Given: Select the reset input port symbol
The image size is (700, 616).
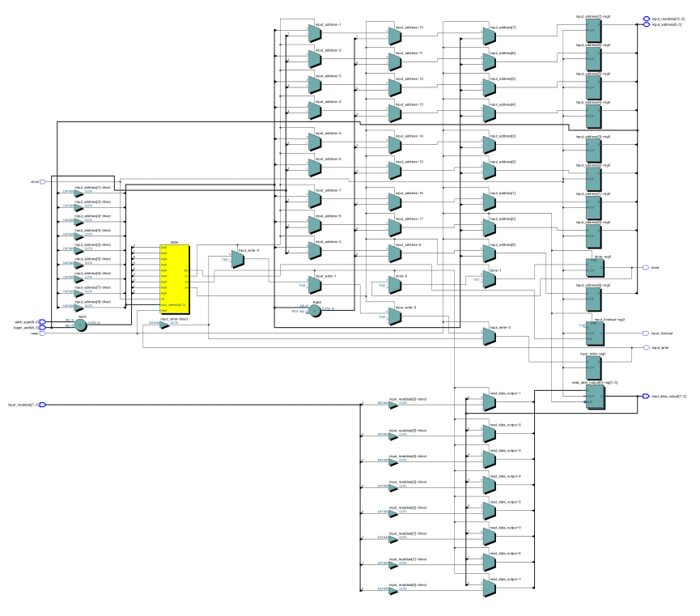Looking at the screenshot, I should pyautogui.click(x=43, y=333).
